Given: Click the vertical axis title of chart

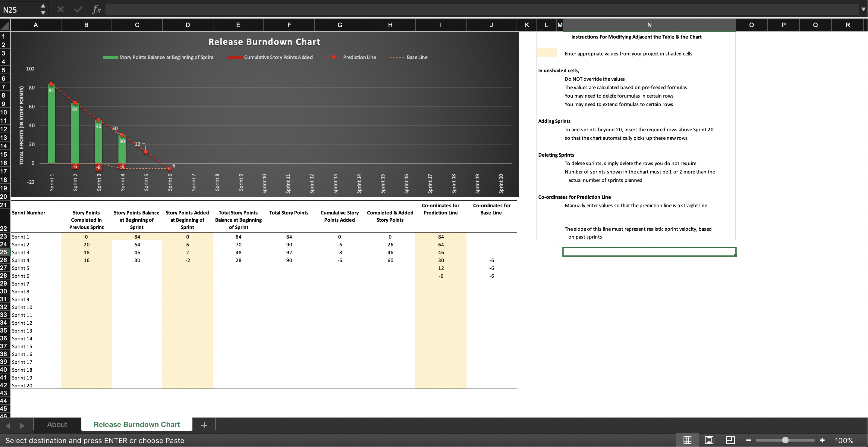Looking at the screenshot, I should (22, 125).
